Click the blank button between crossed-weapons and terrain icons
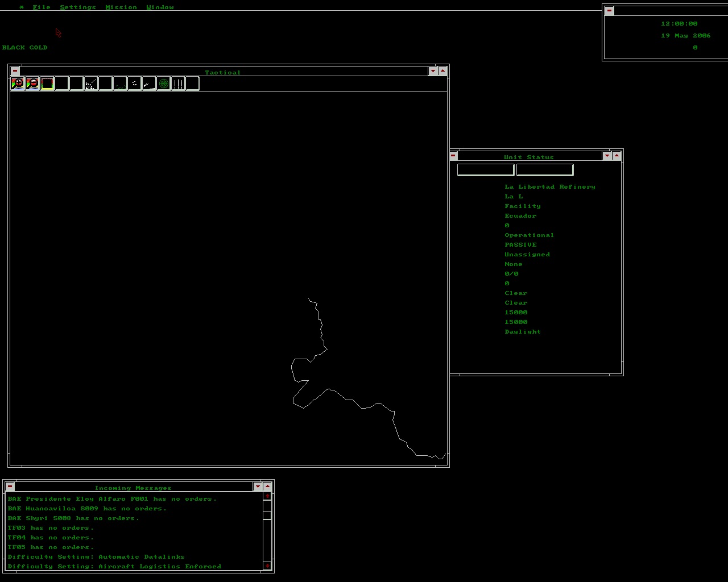The width and height of the screenshot is (728, 582). point(105,84)
